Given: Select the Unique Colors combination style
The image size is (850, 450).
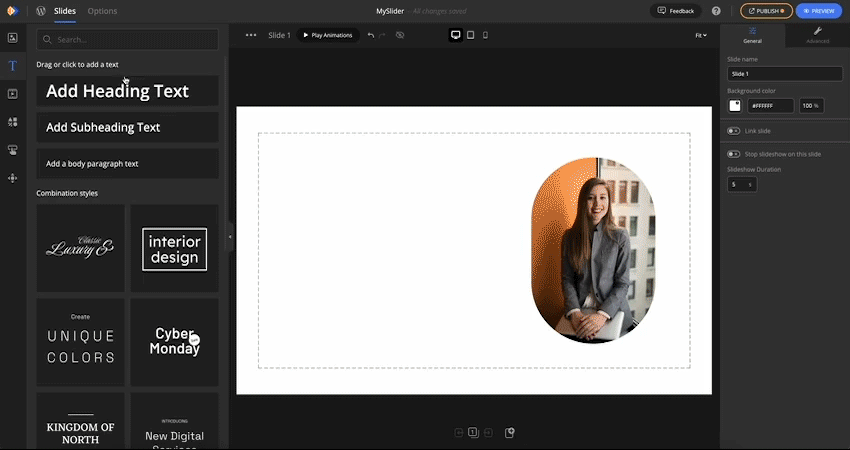Looking at the screenshot, I should [80, 342].
